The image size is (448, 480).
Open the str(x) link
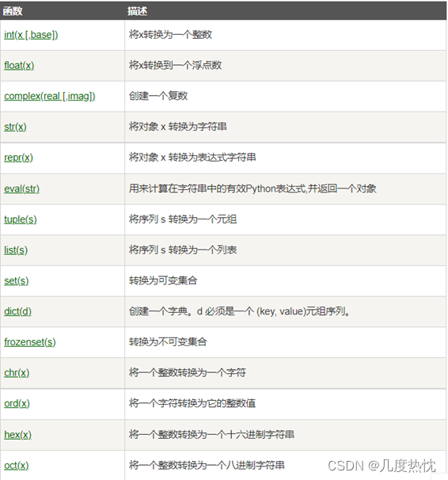tap(15, 127)
